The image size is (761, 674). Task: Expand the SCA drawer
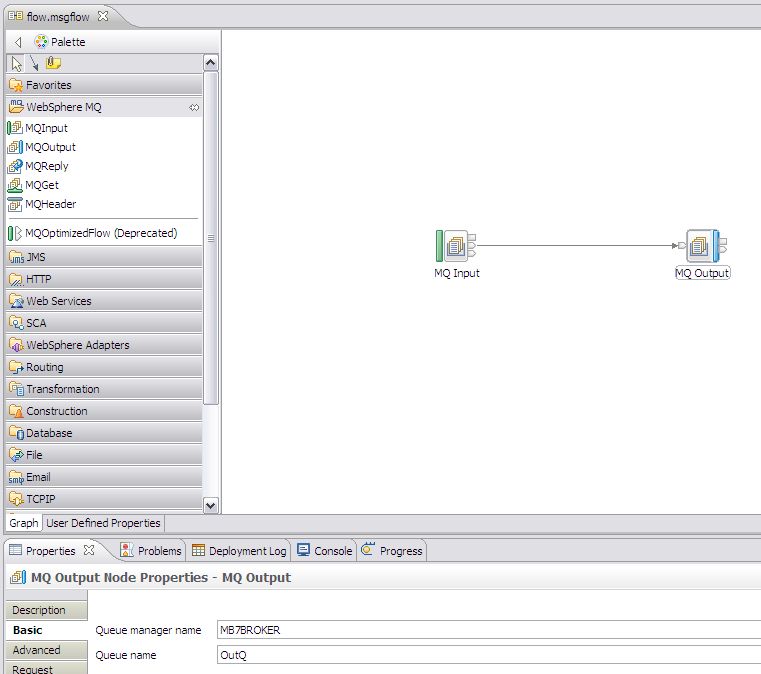click(104, 323)
